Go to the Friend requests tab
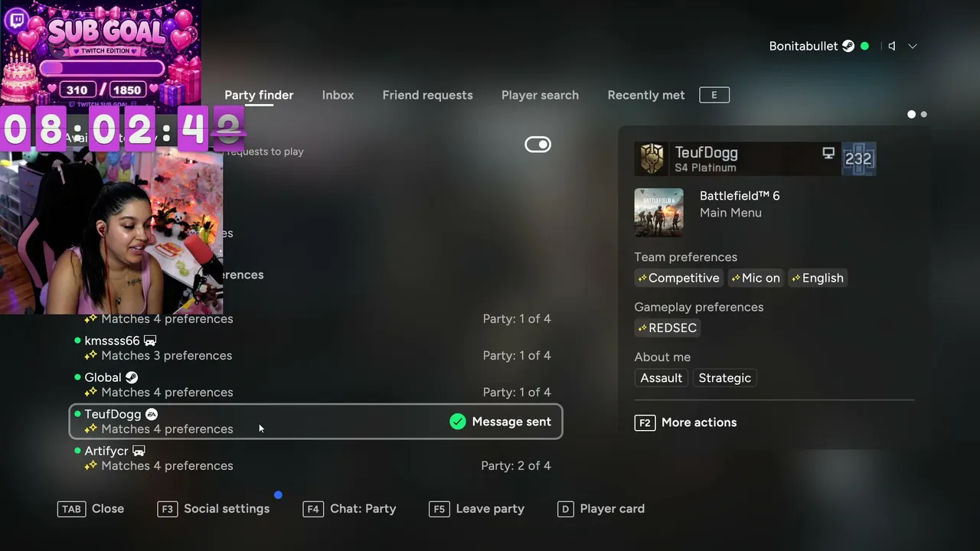The width and height of the screenshot is (980, 551). (427, 95)
